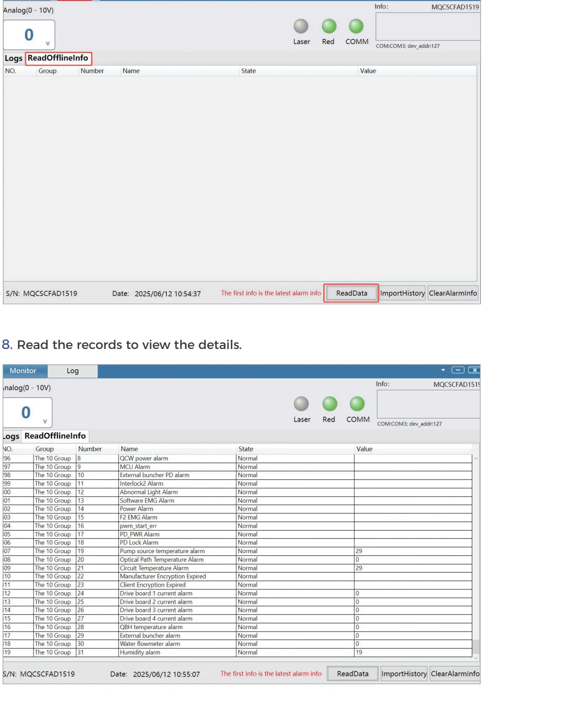Click the Value column header in the populated table
The width and height of the screenshot is (588, 719).
413,449
